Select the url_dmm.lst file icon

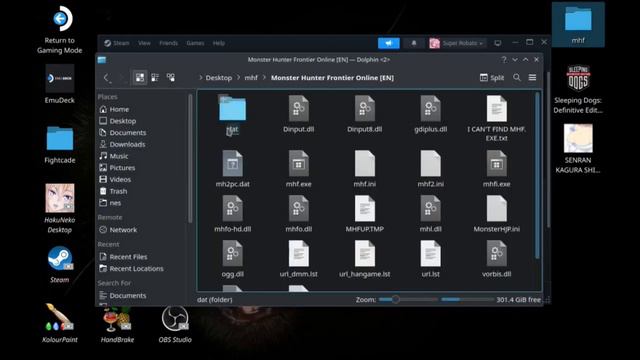click(x=298, y=253)
